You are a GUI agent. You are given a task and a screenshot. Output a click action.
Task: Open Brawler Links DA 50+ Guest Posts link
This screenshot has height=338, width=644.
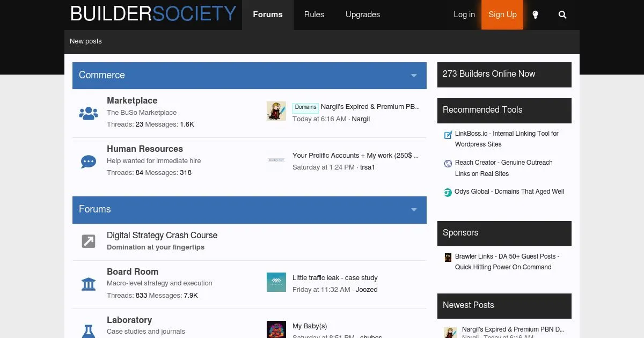coord(507,262)
